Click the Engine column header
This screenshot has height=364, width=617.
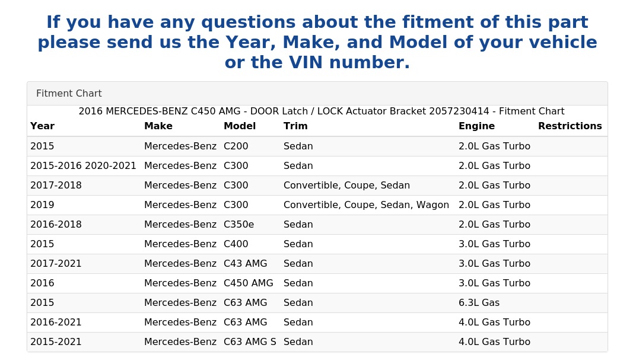[476, 126]
